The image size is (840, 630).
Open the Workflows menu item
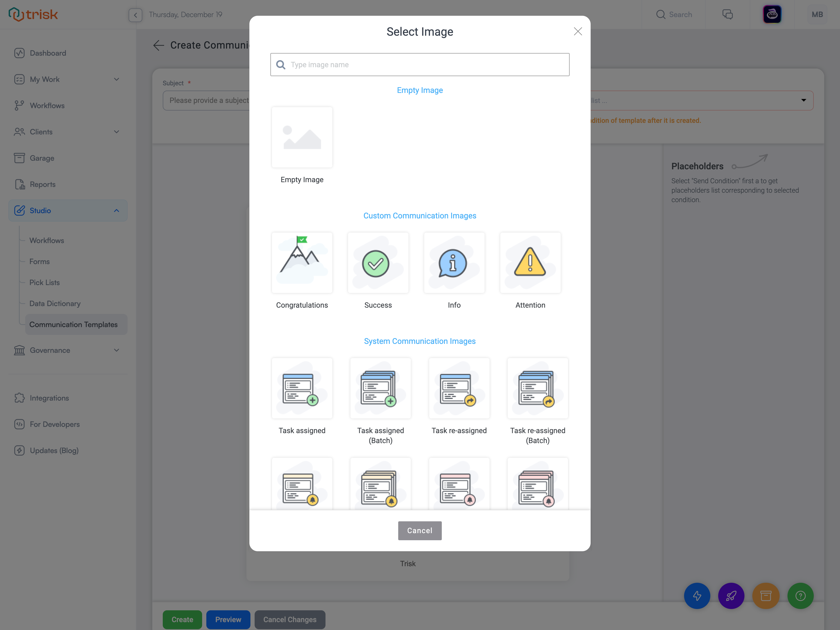(x=48, y=105)
